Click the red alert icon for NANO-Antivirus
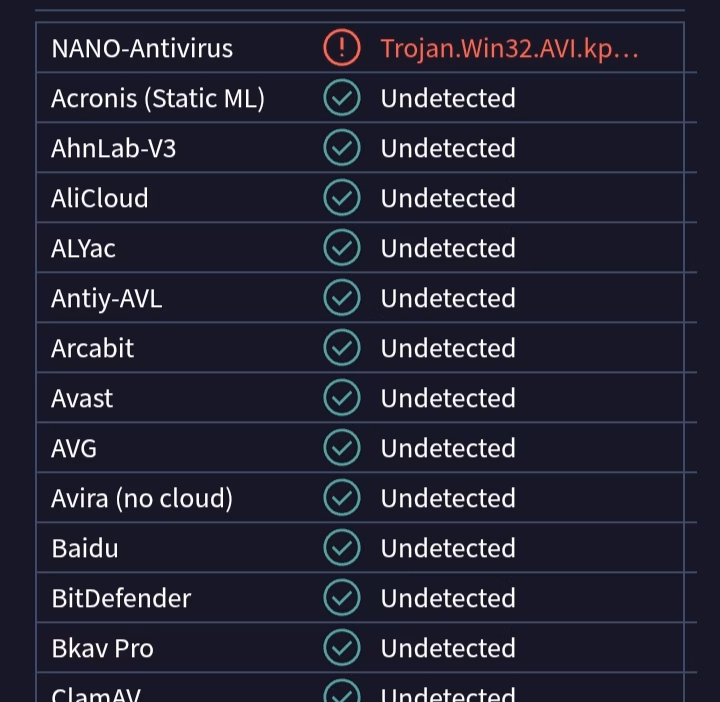 [x=342, y=47]
